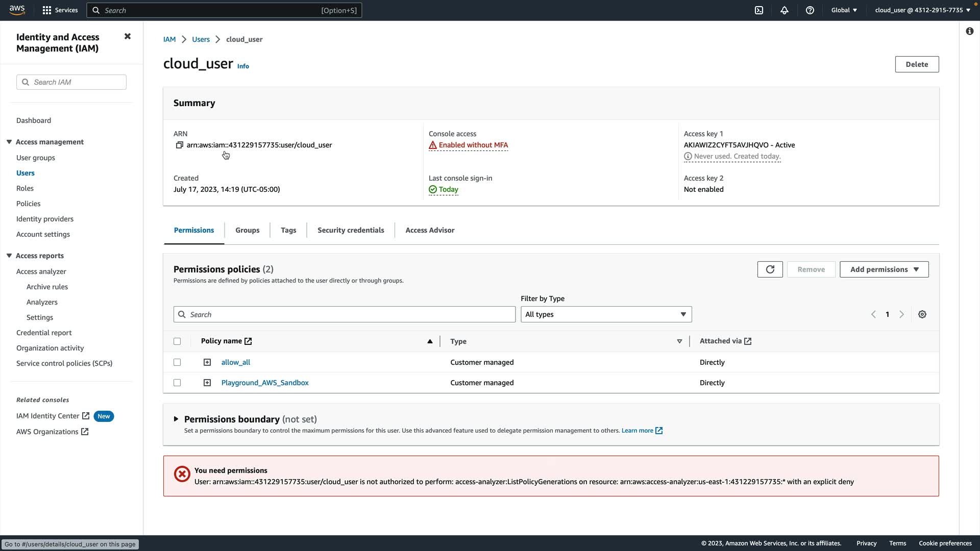980x551 pixels.
Task: Expand the allow_all policy row details
Action: tap(207, 362)
